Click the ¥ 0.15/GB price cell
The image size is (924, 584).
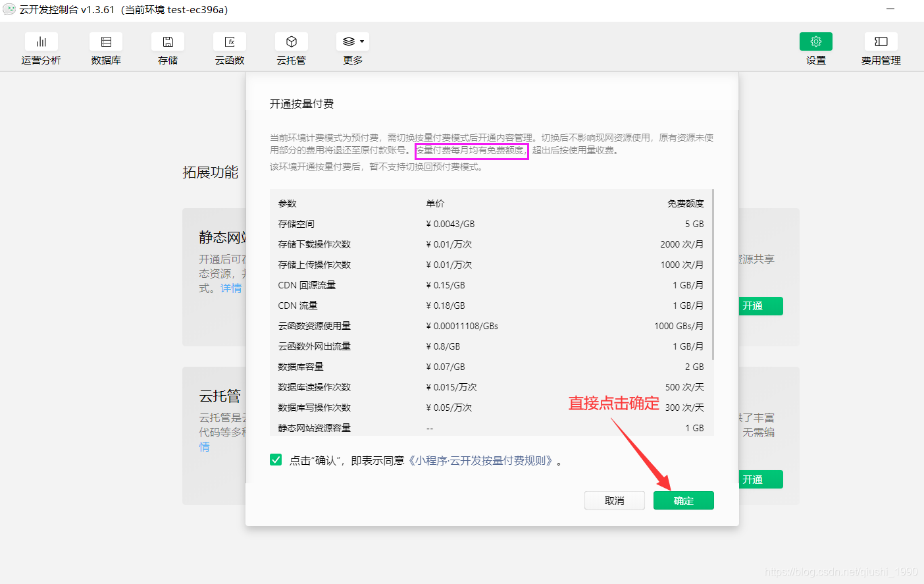[446, 285]
